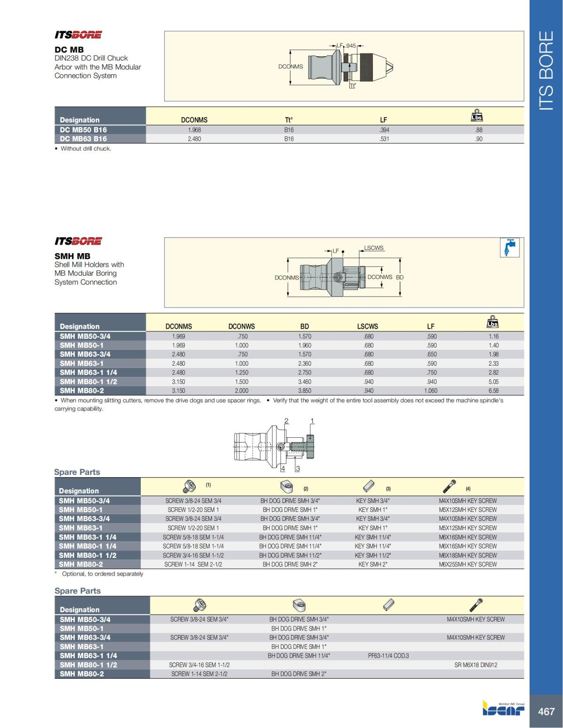Click the unnumbered key icon in second Spare Parts table
The image size is (563, 728).
389,605
